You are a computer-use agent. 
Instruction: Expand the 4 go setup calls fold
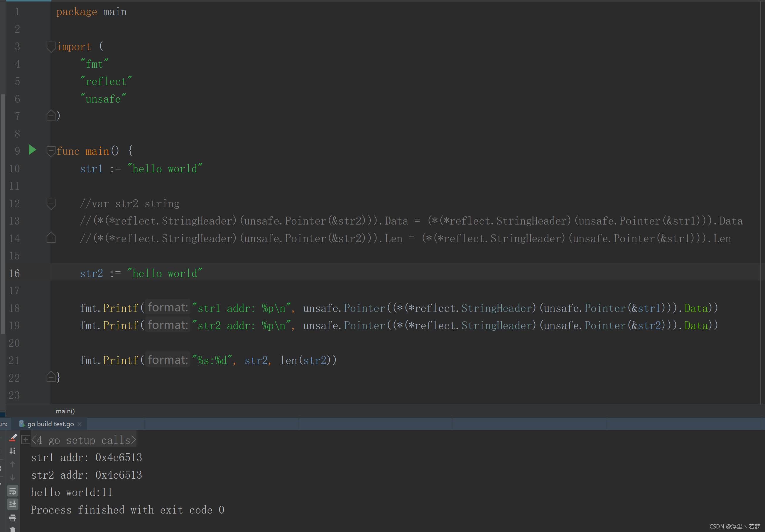pos(25,440)
